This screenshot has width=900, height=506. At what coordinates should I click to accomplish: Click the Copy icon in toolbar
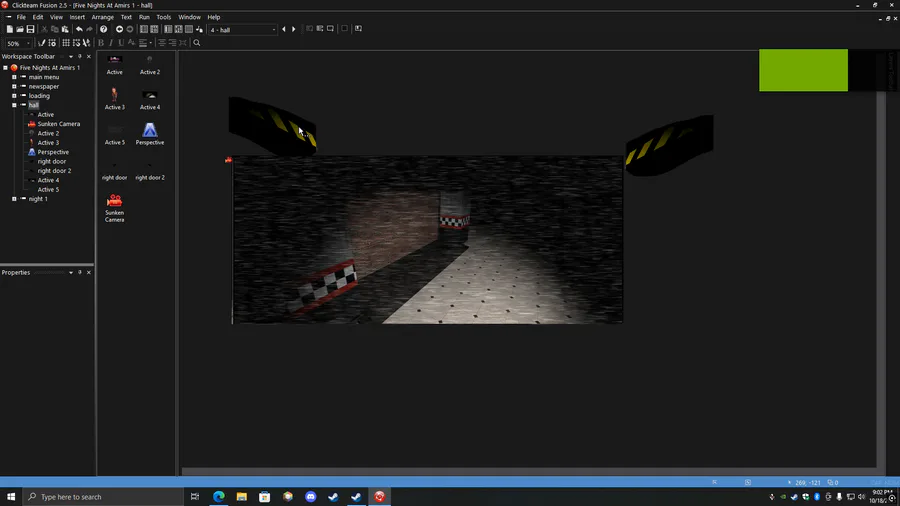pos(55,29)
